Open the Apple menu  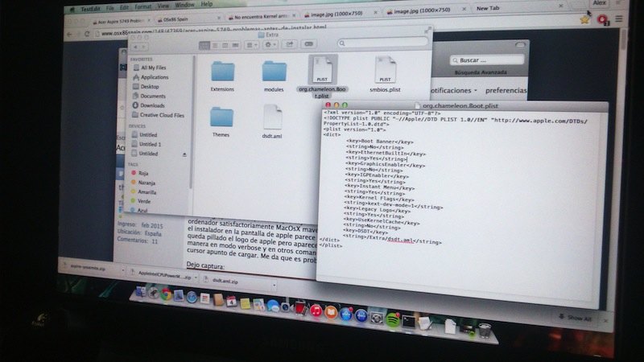click(x=72, y=10)
